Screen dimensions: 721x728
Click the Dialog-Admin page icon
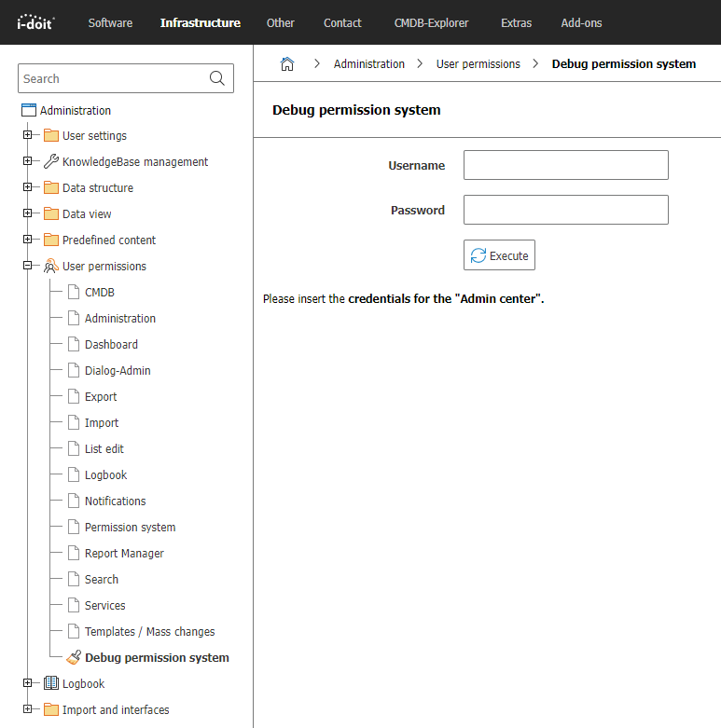tap(74, 370)
